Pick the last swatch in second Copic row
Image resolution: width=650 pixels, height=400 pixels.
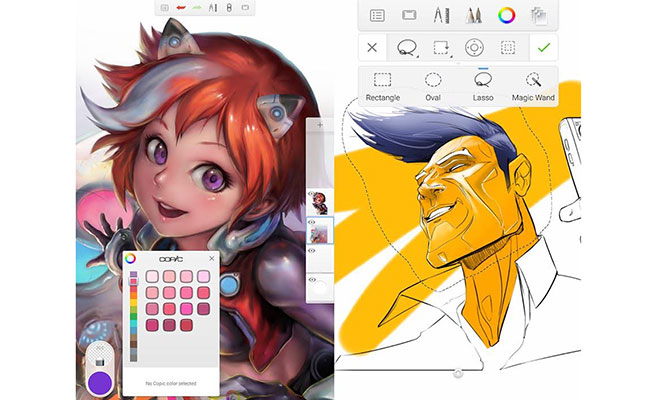[x=203, y=293]
